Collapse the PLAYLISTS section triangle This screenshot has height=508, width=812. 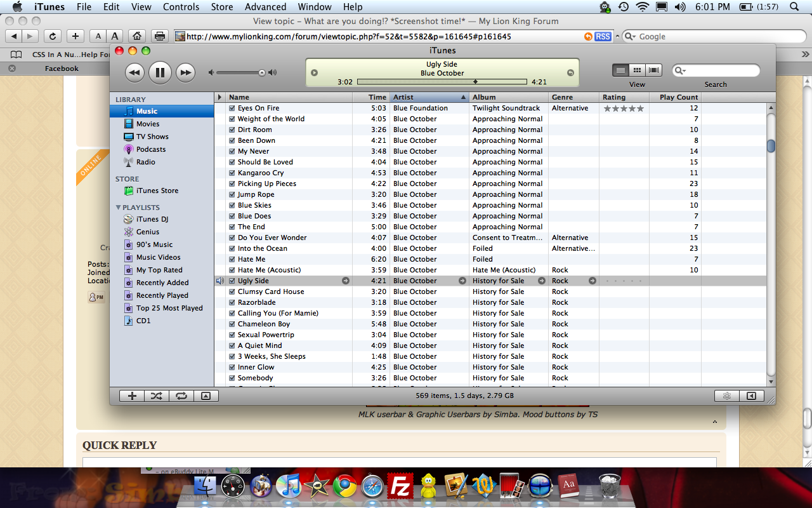(x=118, y=208)
